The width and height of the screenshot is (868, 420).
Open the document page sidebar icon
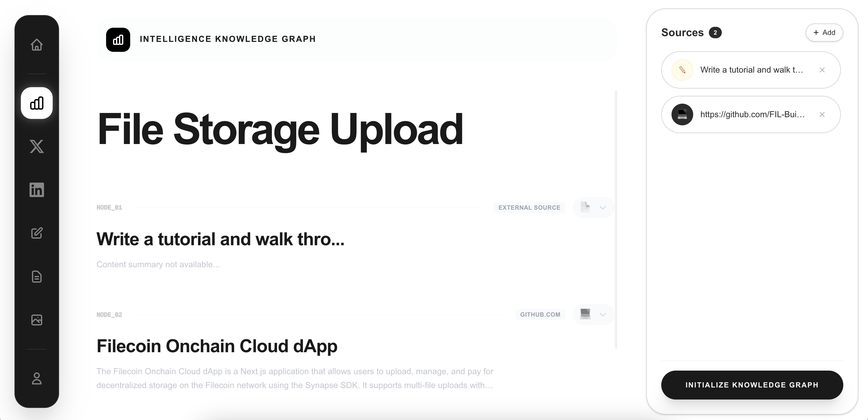37,277
